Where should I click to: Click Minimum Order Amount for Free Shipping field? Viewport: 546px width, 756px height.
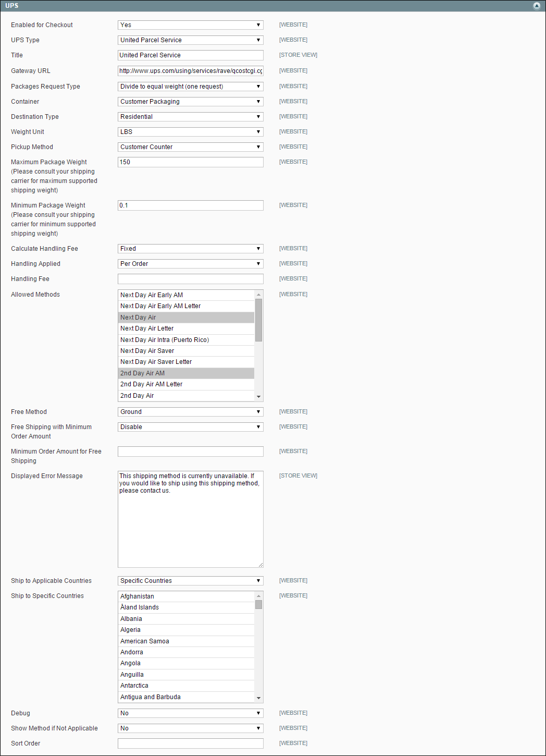(191, 452)
